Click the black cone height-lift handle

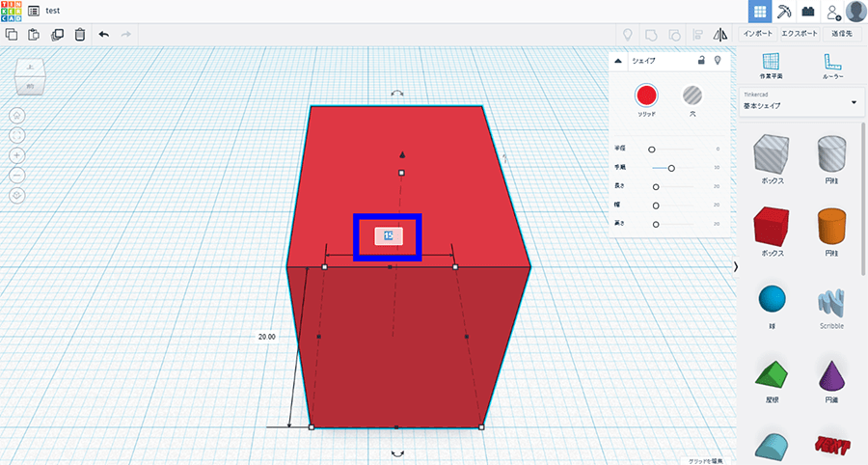(x=402, y=155)
